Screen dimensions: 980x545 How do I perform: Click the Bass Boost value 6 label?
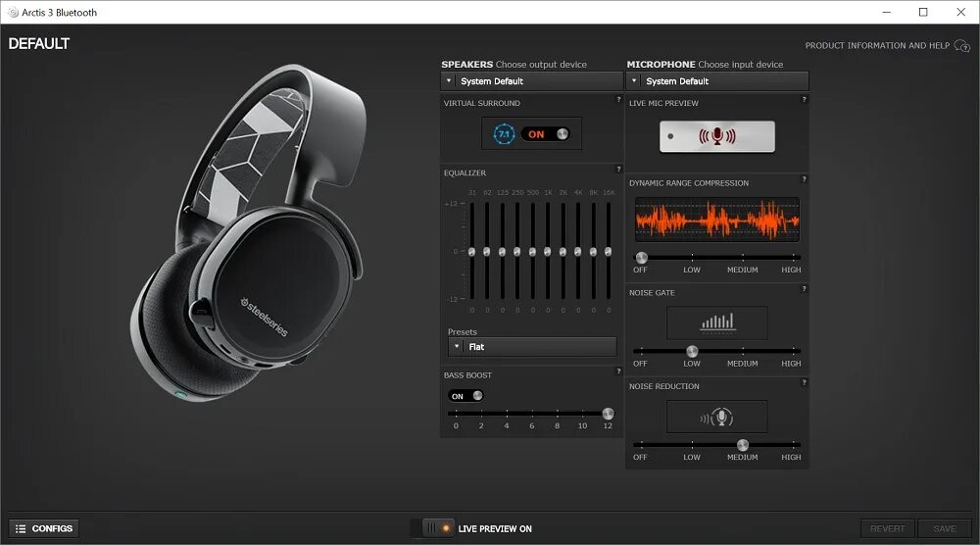(x=532, y=426)
